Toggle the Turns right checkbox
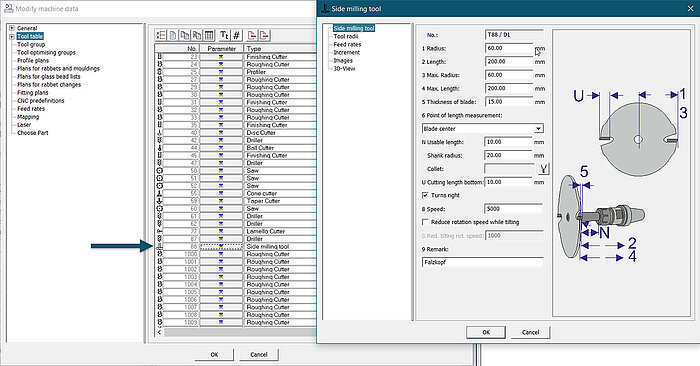Image resolution: width=700 pixels, height=366 pixels. 425,195
